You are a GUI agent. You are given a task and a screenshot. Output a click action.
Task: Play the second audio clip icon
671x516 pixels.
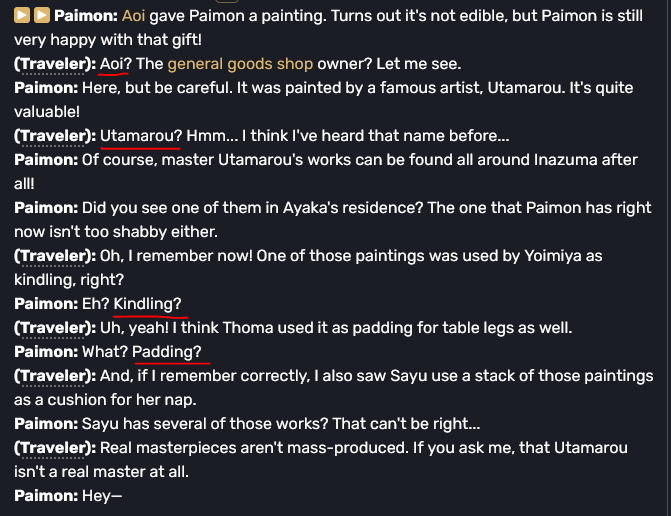[x=42, y=15]
